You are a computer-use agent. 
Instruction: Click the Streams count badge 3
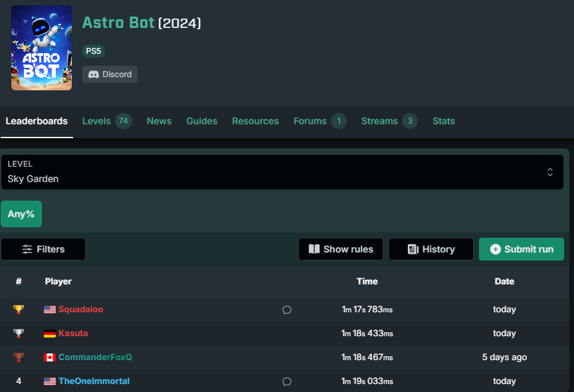pyautogui.click(x=410, y=121)
